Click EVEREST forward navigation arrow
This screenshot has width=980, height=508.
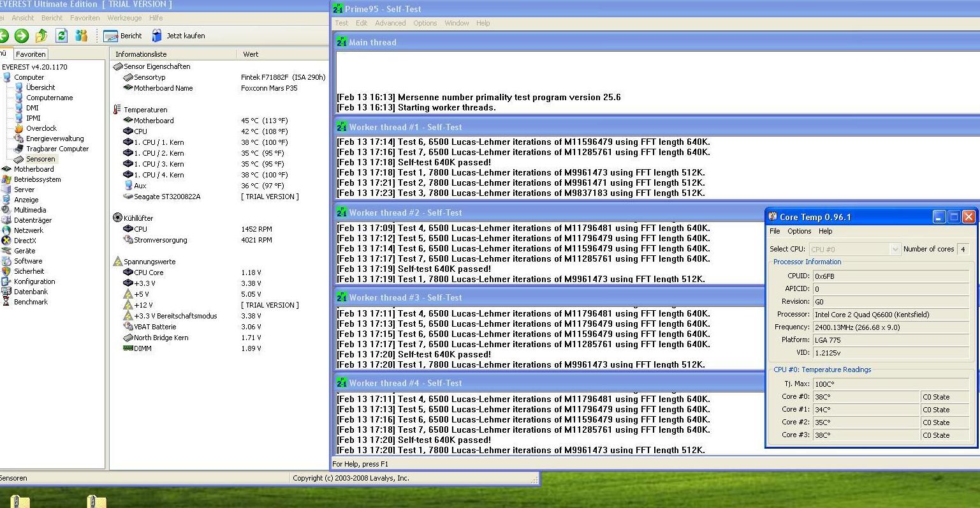(22, 36)
